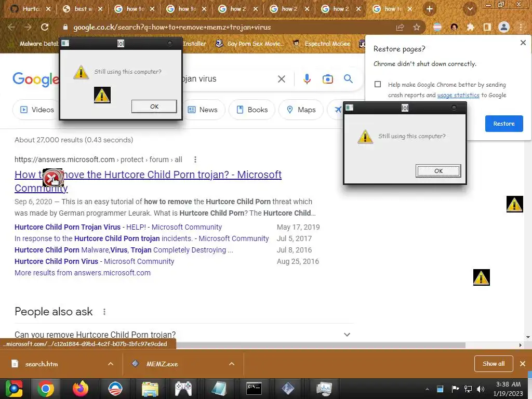This screenshot has height=399, width=532.
Task: Open the taskbar clock showing 3:38 AM
Action: [x=508, y=389]
